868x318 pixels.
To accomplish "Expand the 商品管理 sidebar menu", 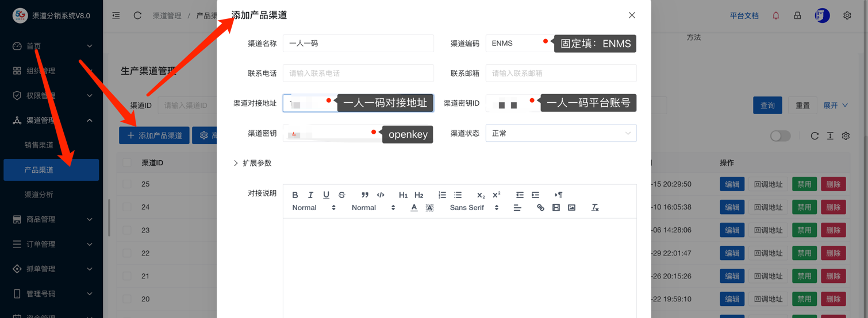I will 52,219.
